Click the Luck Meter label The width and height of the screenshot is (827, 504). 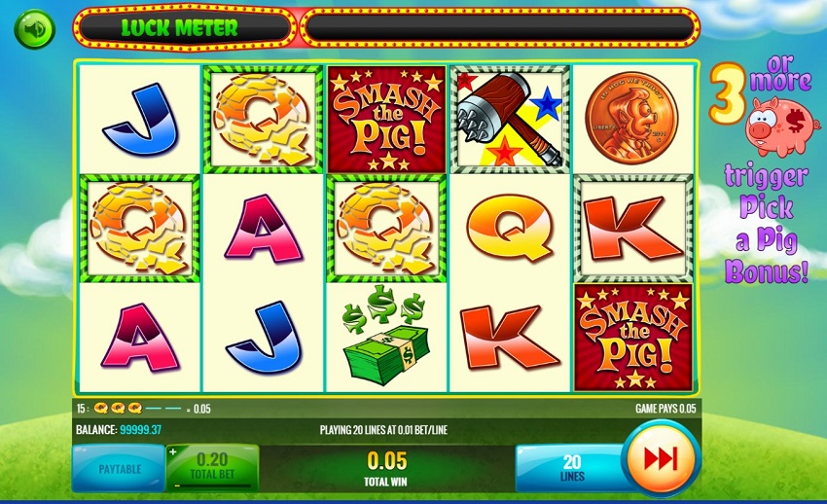[x=179, y=27]
